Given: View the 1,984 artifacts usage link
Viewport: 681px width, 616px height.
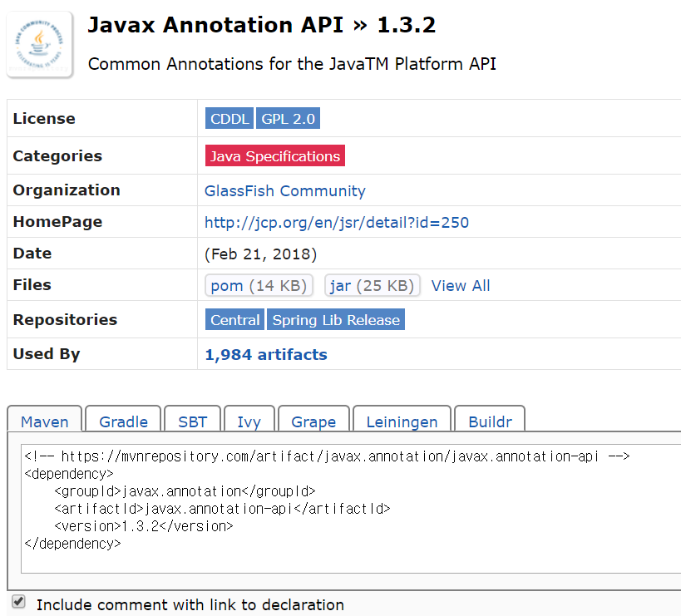Looking at the screenshot, I should click(266, 354).
